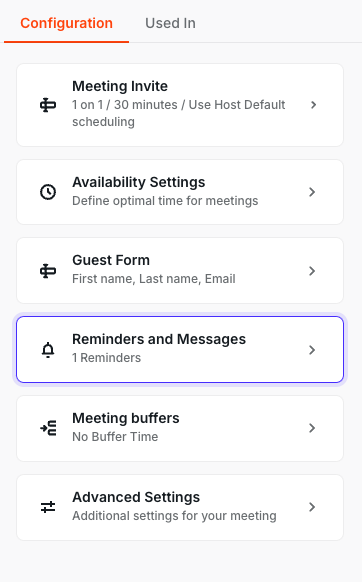The image size is (362, 582).
Task: Open the Meeting Invite title
Action: 120,86
